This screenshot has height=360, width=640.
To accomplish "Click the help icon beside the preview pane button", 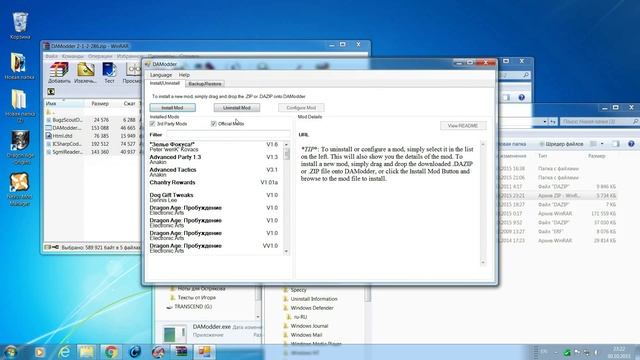I will point(631,144).
